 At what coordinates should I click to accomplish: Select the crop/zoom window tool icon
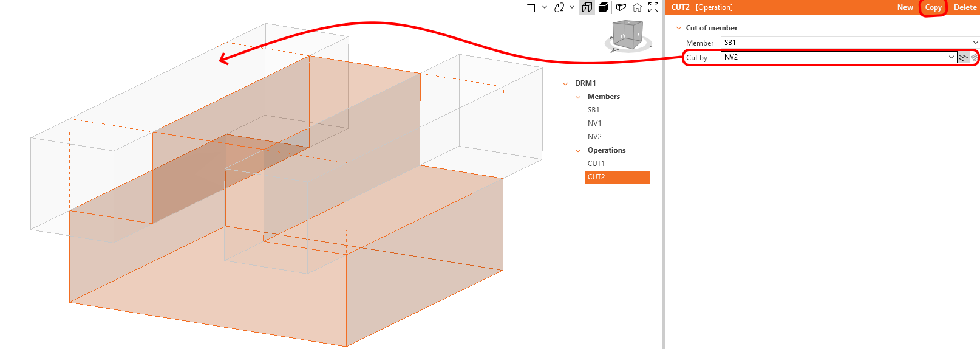pos(532,7)
